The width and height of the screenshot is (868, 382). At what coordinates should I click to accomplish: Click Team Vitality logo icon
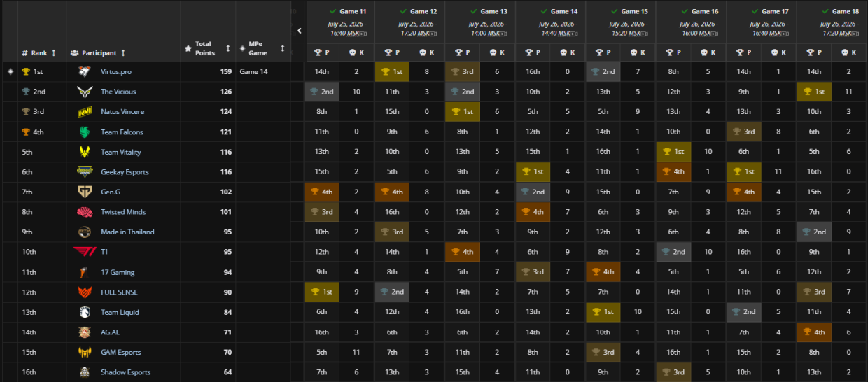[84, 152]
